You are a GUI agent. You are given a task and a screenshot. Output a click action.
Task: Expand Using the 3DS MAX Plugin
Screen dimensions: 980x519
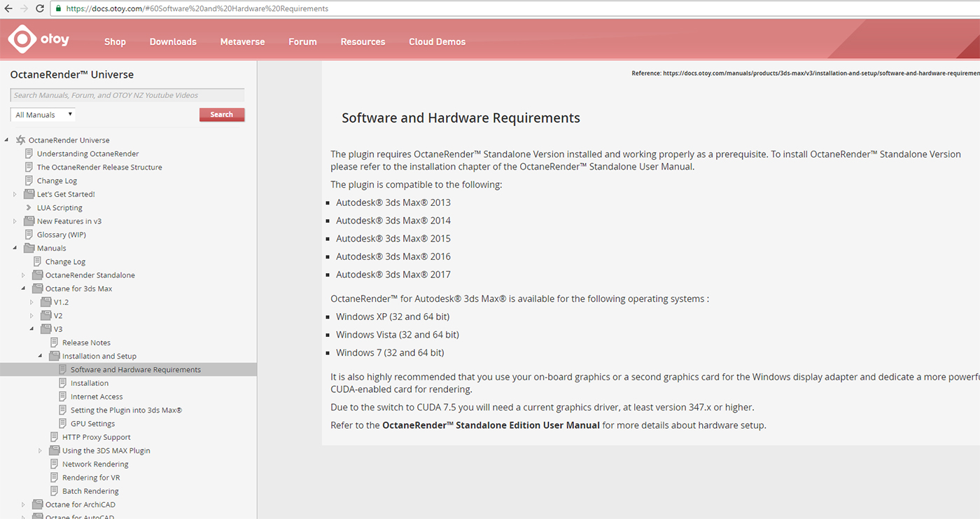pos(40,450)
